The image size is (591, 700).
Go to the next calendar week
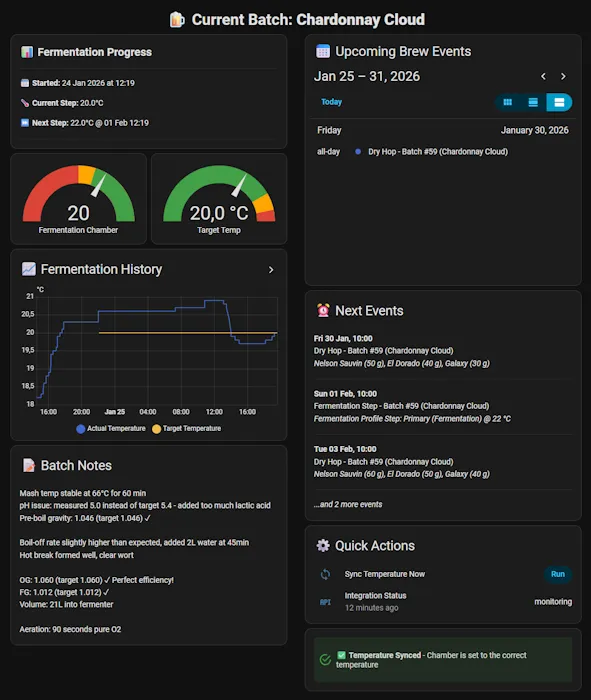click(x=563, y=76)
